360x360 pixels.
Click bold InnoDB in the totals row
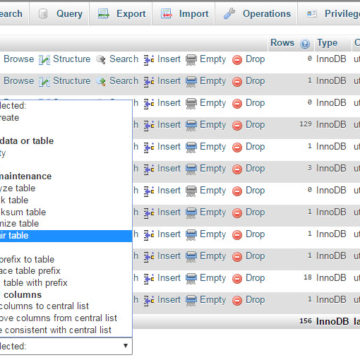[333, 322]
